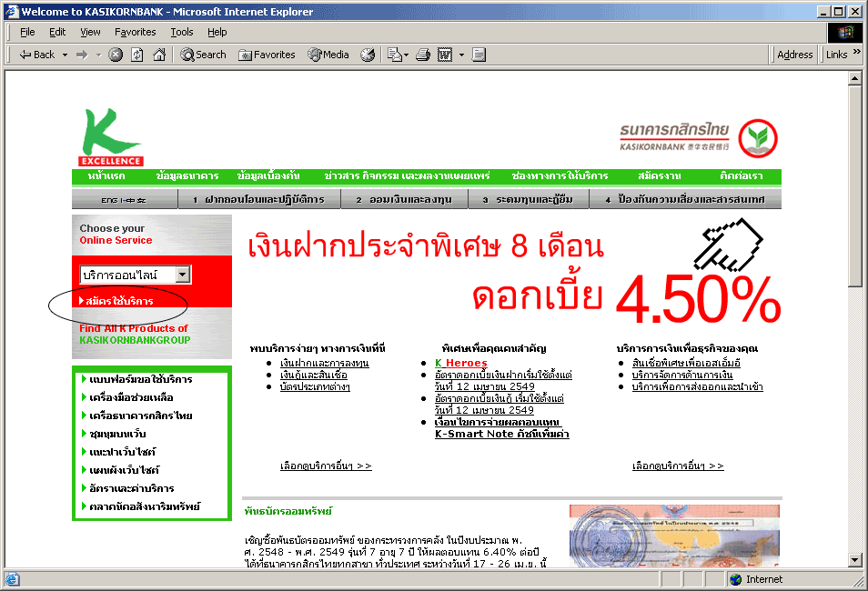This screenshot has height=591, width=868.
Task: Click the Address bar label
Action: pos(795,55)
